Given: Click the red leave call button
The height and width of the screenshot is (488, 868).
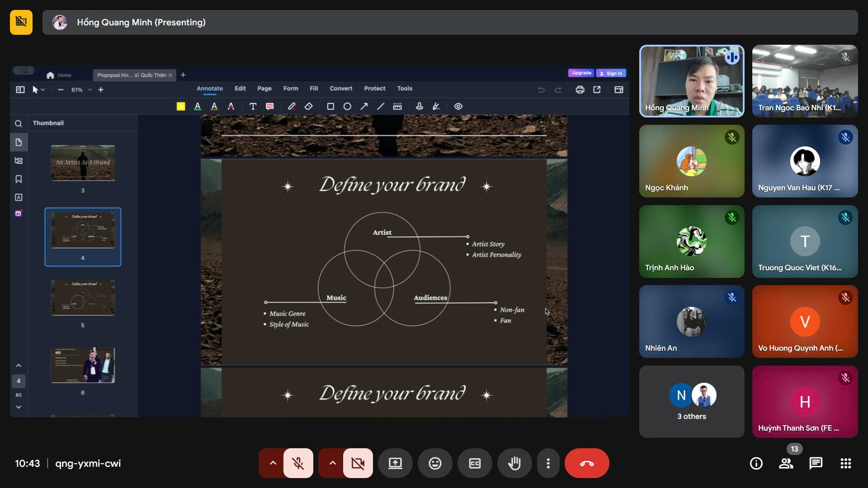Looking at the screenshot, I should [x=586, y=463].
